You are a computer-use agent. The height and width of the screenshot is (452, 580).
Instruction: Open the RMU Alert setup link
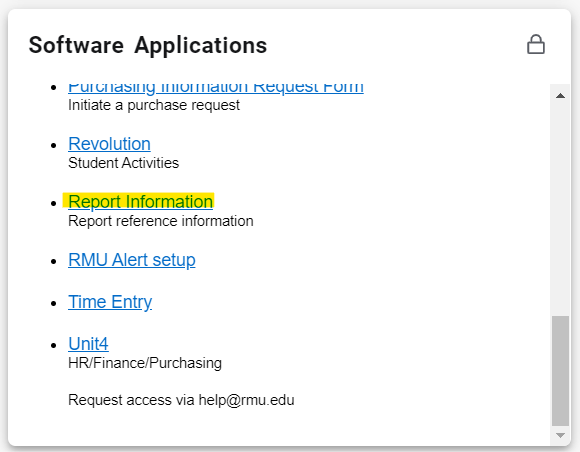132,260
